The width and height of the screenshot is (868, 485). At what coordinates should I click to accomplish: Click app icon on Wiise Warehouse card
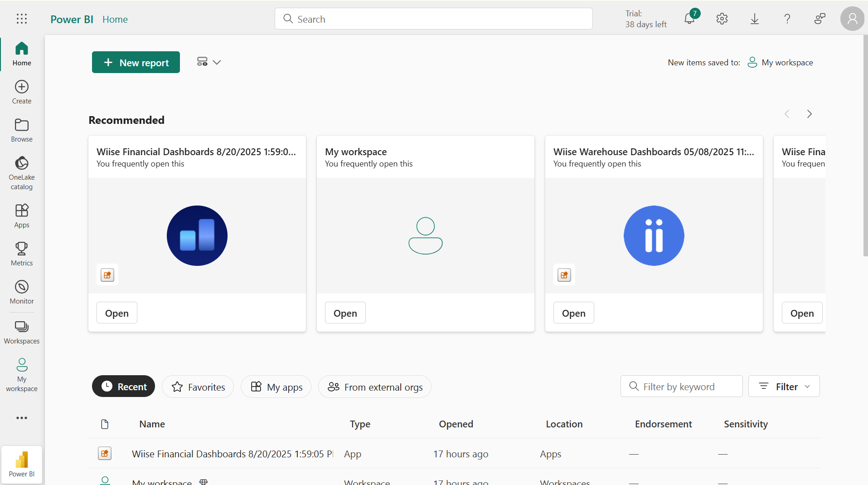pos(564,275)
